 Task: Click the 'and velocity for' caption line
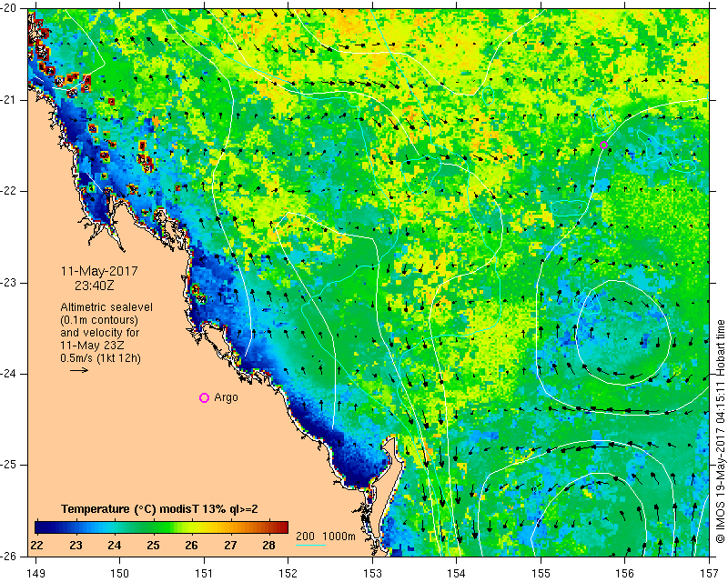(x=99, y=333)
